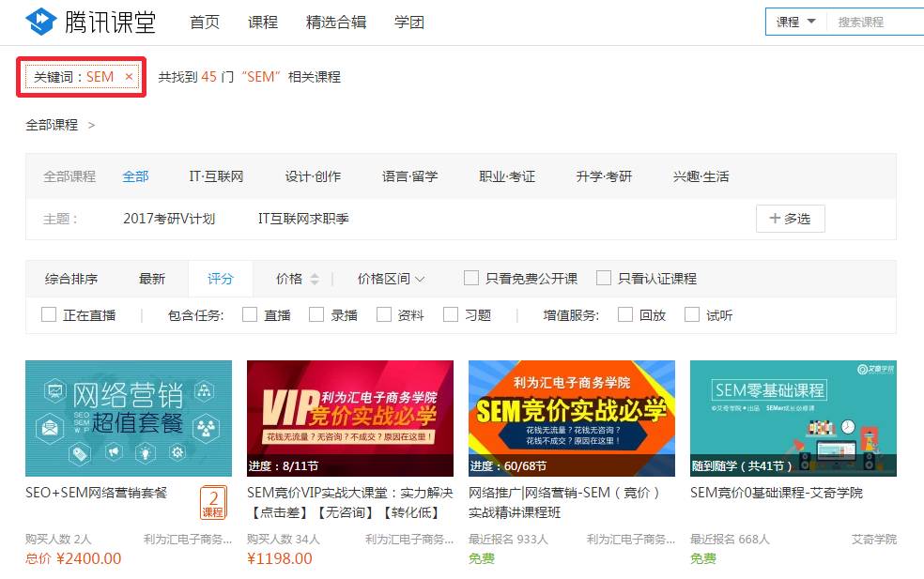Click the price sort arrows icon
This screenshot has width=924, height=579.
(x=315, y=279)
